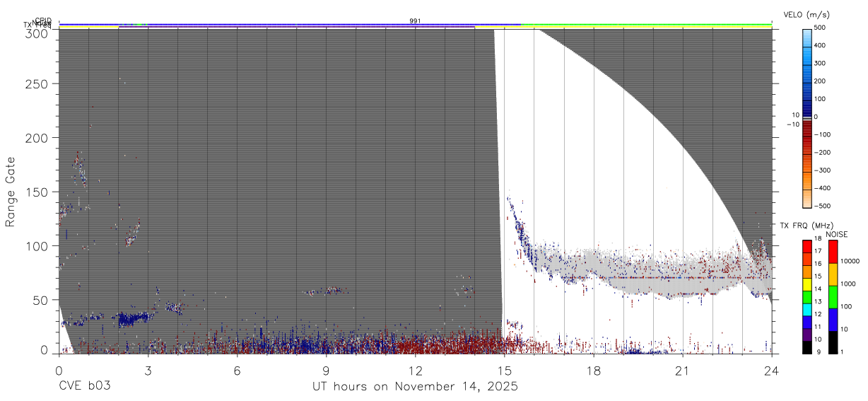Click the "Range Gate" y-axis label
The height and width of the screenshot is (401, 868).
click(x=11, y=192)
